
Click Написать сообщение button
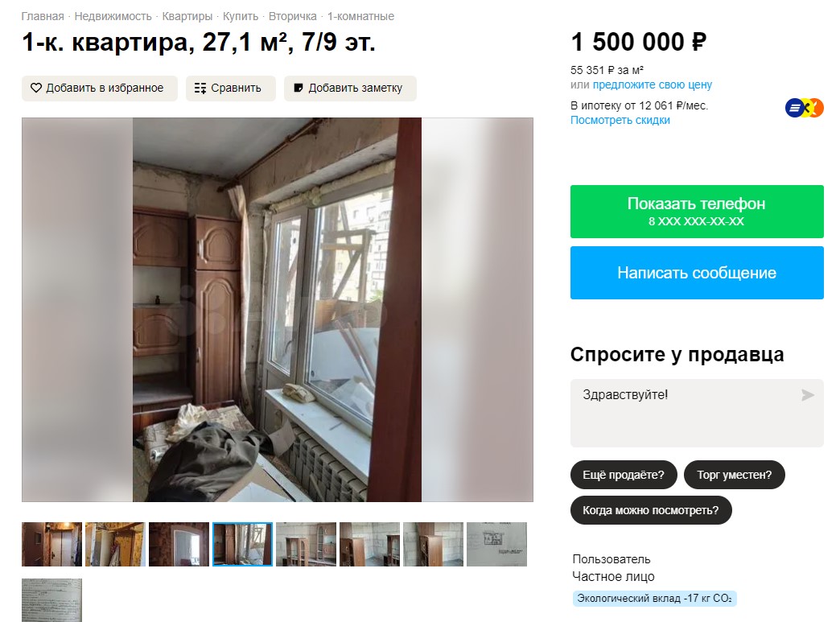697,273
